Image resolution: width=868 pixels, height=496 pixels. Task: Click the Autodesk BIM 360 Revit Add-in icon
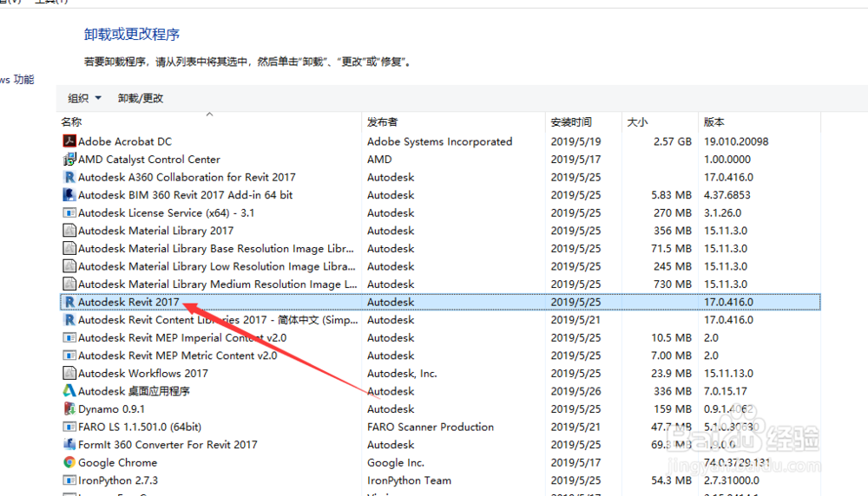coord(69,194)
